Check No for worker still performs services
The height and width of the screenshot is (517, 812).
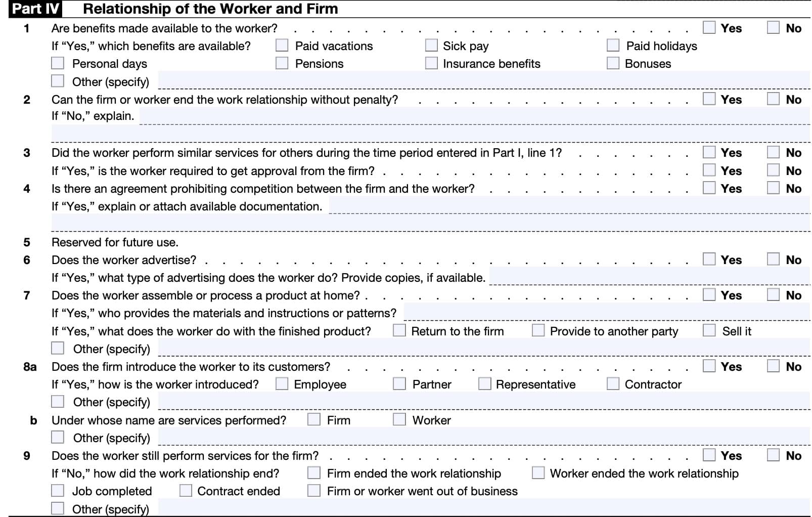tap(773, 455)
